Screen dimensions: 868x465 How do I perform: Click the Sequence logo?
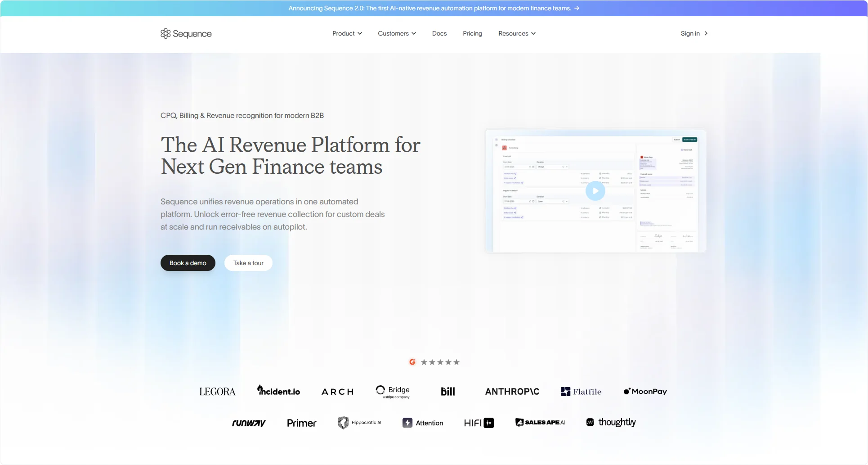point(186,33)
